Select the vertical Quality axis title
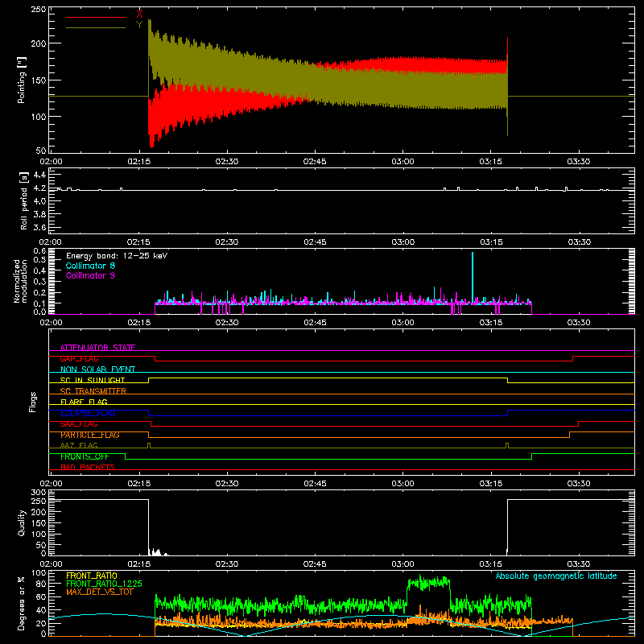This screenshot has width=644, height=644. click(x=22, y=522)
